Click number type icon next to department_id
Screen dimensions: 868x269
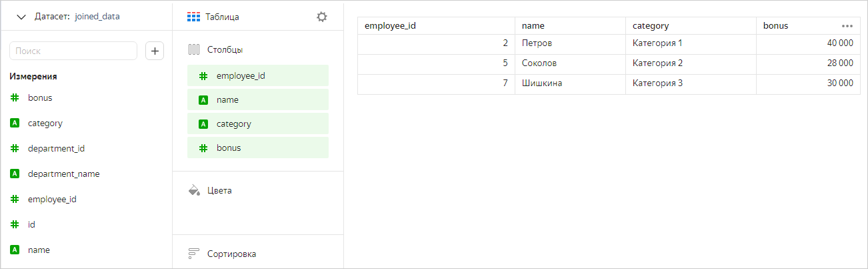15,148
